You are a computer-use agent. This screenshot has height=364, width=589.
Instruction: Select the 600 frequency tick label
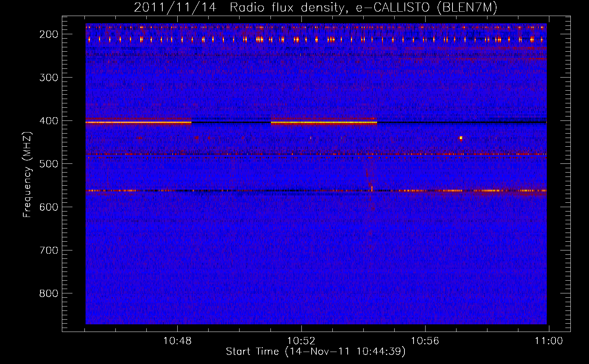[49, 207]
